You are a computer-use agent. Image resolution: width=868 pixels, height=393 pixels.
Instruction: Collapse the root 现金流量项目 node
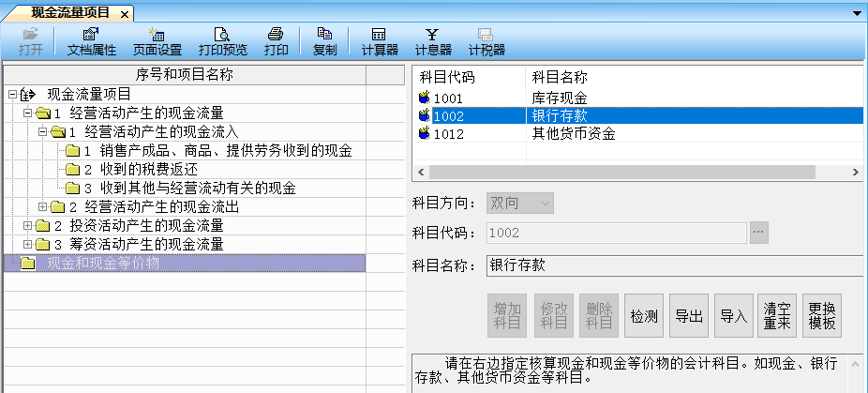tap(13, 95)
